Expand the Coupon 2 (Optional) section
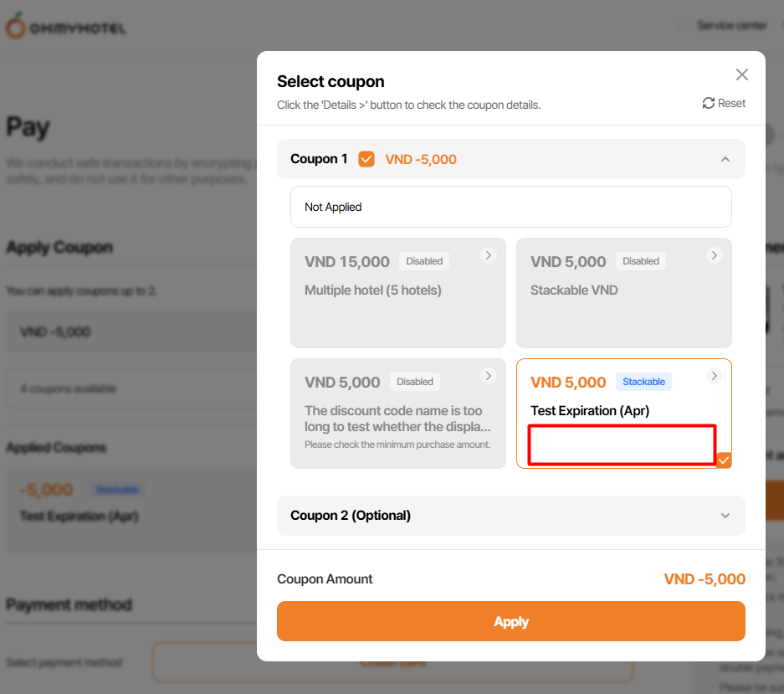This screenshot has width=784, height=694. pyautogui.click(x=725, y=516)
